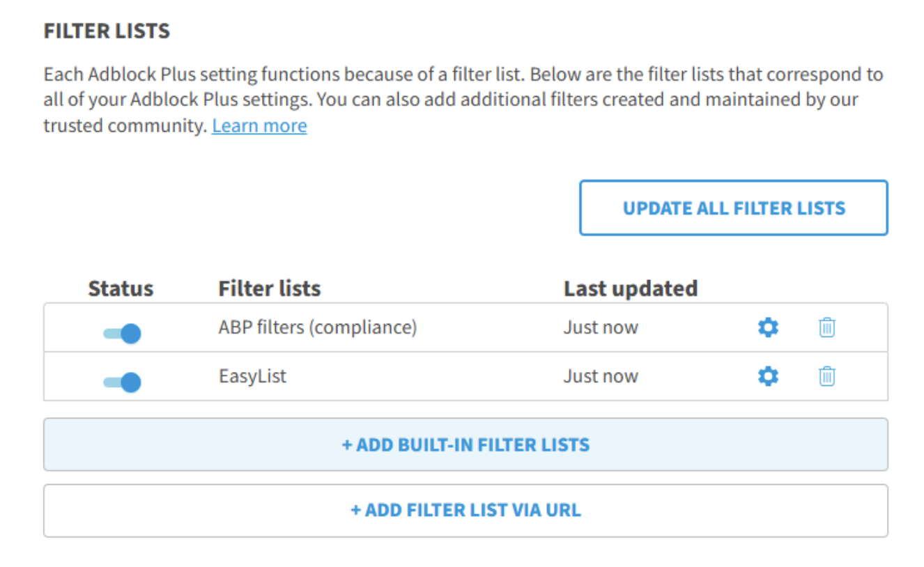Select the EasyList filter list name
This screenshot has height=567, width=924.
coord(252,377)
